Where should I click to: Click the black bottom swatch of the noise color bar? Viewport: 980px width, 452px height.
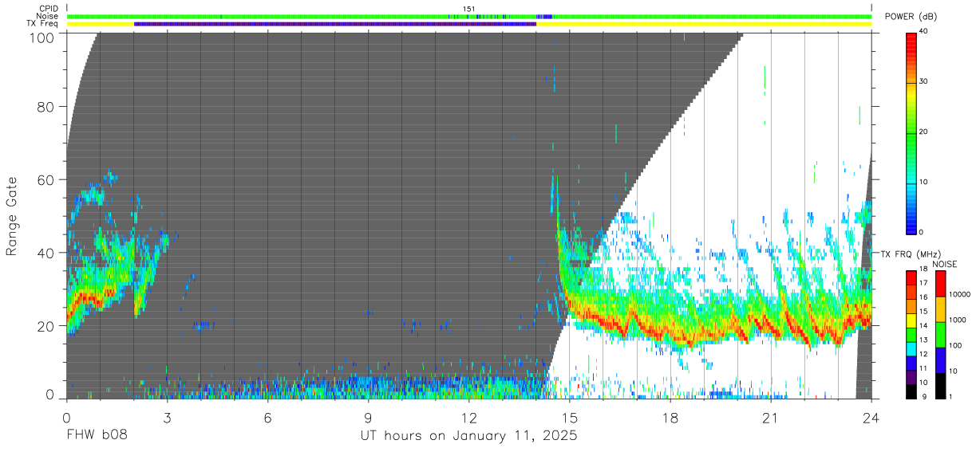coord(940,385)
